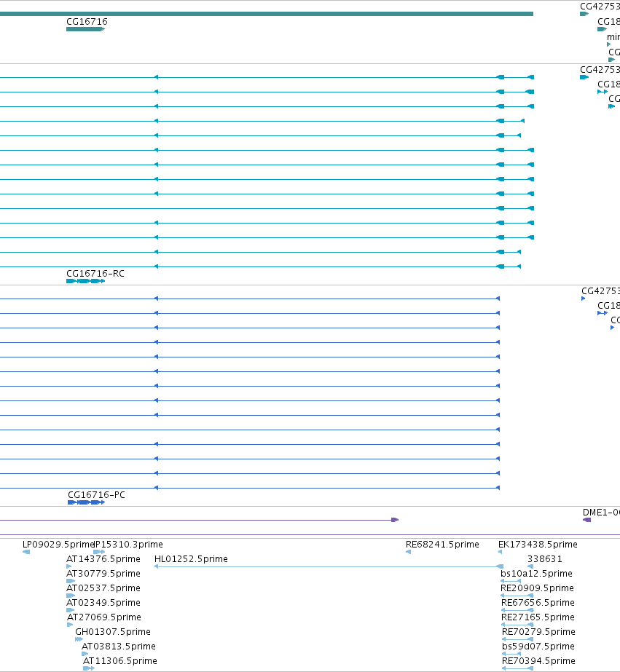
Task: Open the GH01307.5prime EST label
Action: point(113,632)
